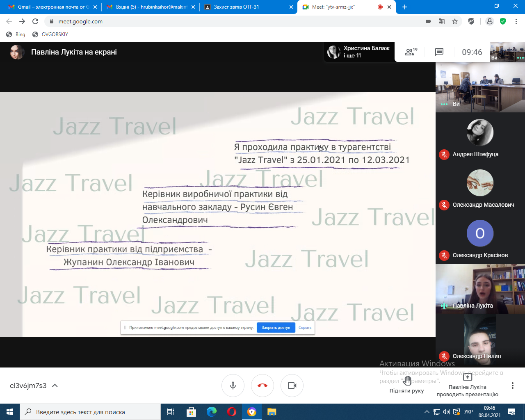Select Олександр Пилип video tile
525x420 pixels.
[x=480, y=340]
